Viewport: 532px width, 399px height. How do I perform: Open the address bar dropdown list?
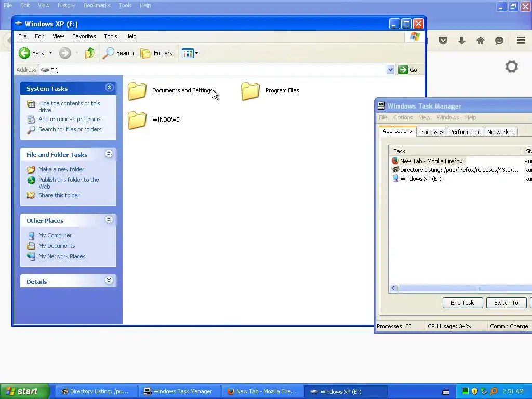click(x=391, y=70)
